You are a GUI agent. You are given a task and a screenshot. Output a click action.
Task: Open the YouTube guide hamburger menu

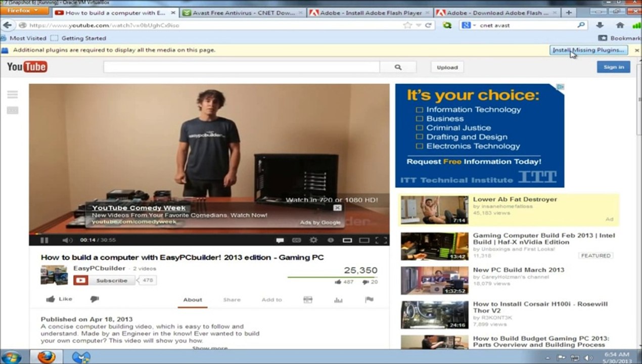pyautogui.click(x=13, y=95)
